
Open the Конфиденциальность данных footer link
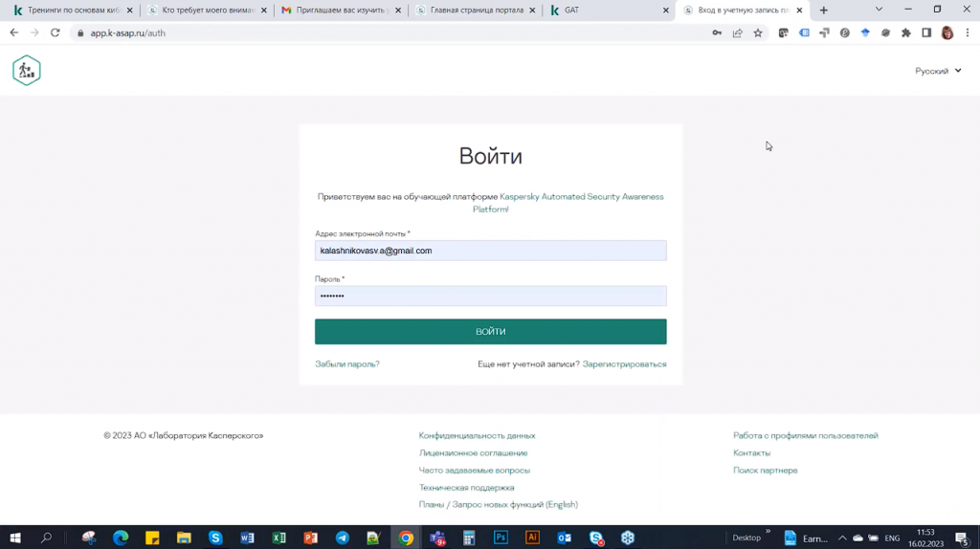pyautogui.click(x=477, y=435)
